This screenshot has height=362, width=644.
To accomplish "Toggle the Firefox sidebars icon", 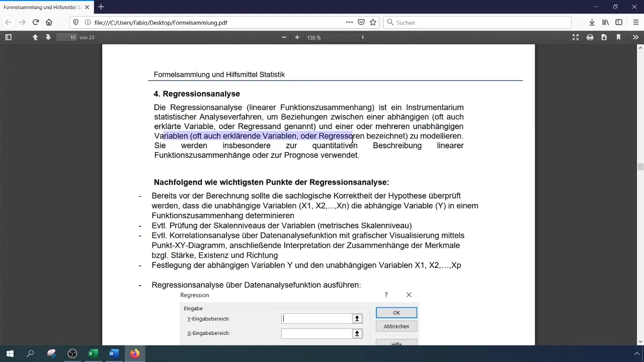I will tap(619, 22).
